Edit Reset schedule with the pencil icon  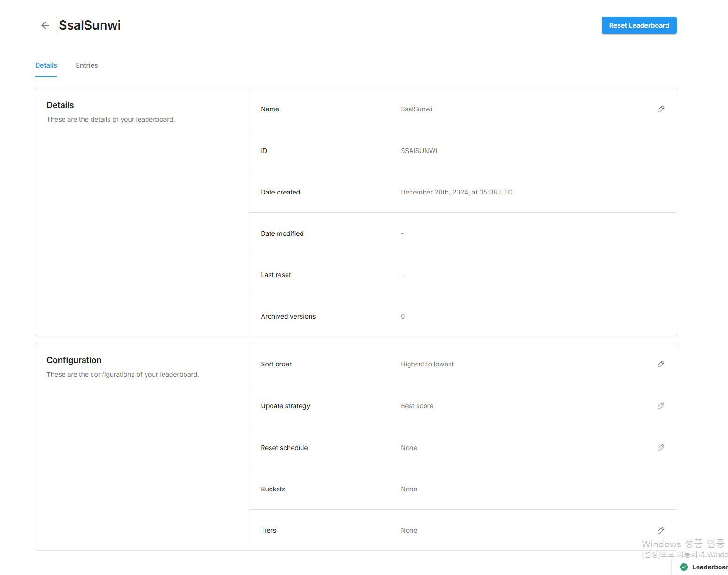(661, 448)
